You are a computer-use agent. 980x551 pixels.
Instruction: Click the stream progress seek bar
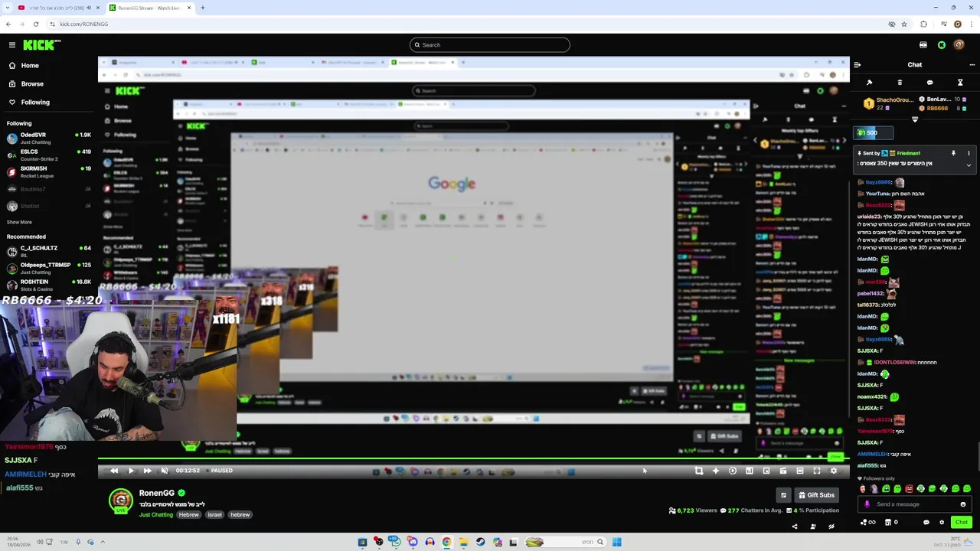click(473, 460)
